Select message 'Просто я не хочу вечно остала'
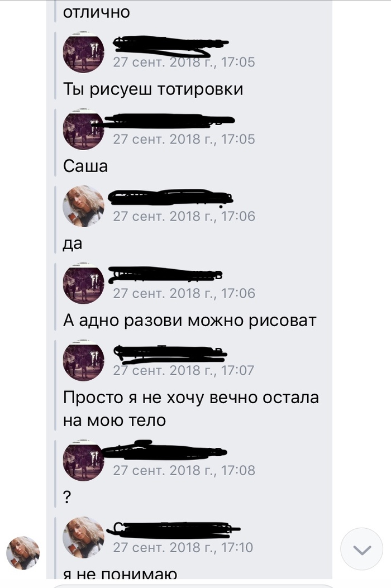 (190, 409)
